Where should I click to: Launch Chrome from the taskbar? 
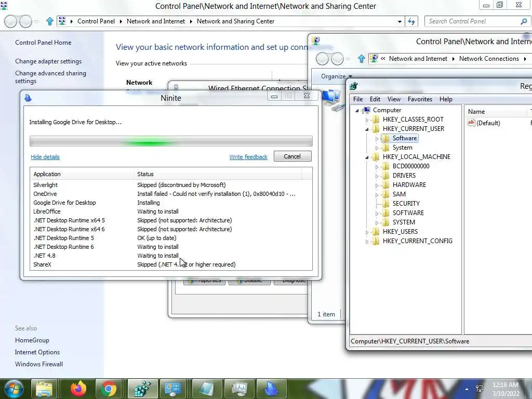[109, 389]
